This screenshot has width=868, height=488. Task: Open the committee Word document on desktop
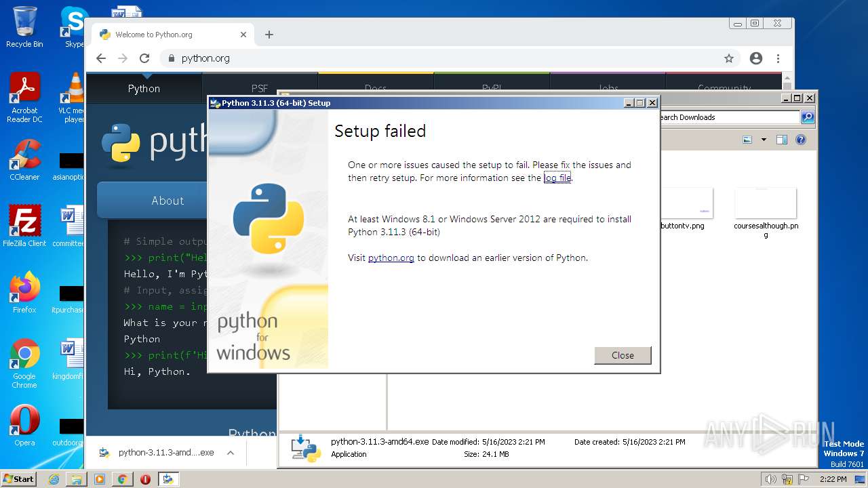click(x=70, y=226)
